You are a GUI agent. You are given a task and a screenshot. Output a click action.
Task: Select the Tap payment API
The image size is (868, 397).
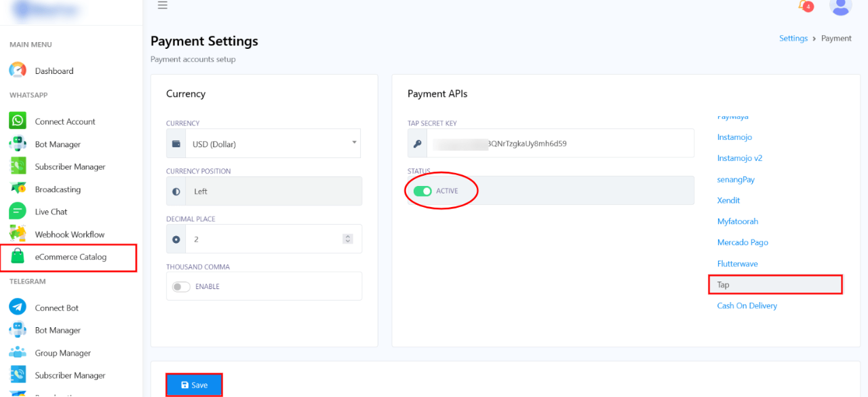tap(775, 284)
